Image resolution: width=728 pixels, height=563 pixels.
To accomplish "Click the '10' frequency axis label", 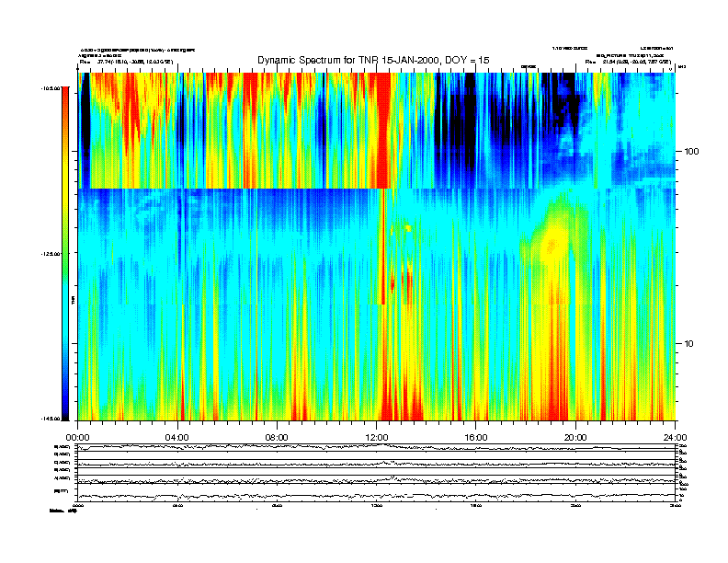I will [x=689, y=344].
